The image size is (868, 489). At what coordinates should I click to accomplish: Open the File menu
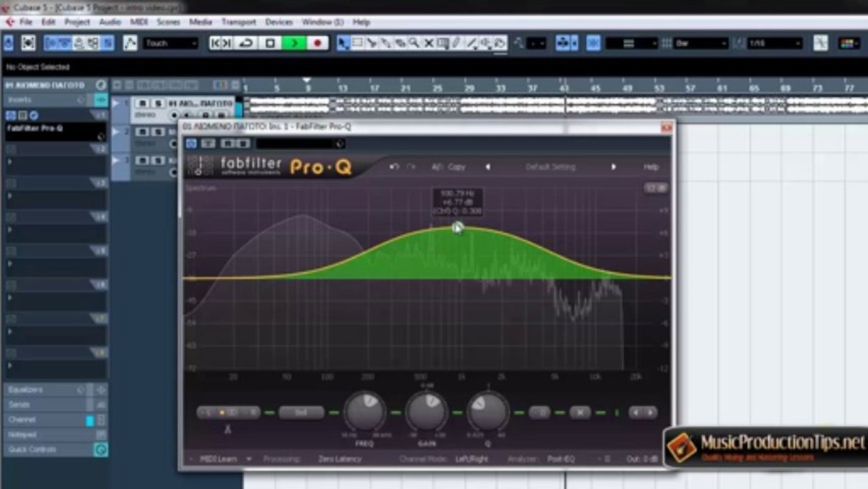tap(26, 22)
